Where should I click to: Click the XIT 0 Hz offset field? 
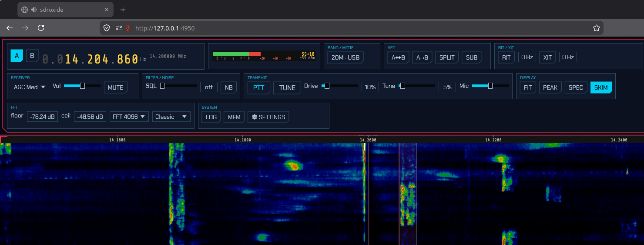pos(568,57)
